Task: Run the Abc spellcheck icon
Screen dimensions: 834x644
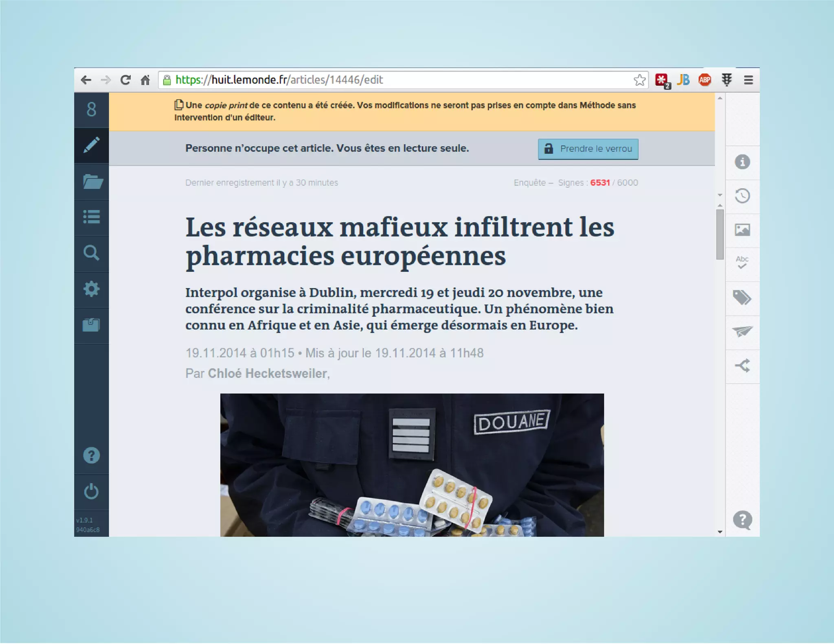Action: pyautogui.click(x=742, y=263)
